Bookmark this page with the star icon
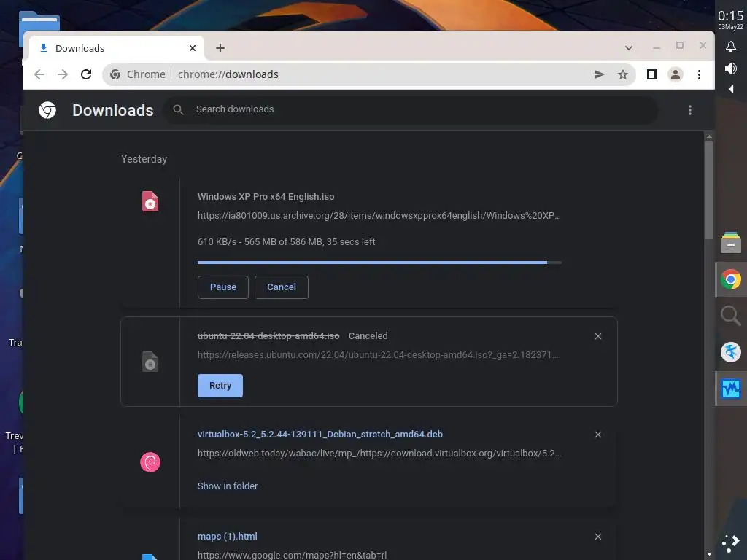Image resolution: width=747 pixels, height=560 pixels. pyautogui.click(x=623, y=74)
